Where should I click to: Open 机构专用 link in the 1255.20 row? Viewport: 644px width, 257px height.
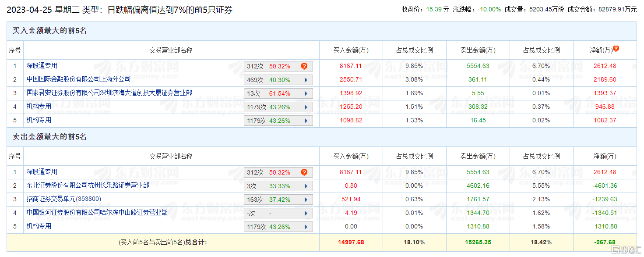coord(39,107)
